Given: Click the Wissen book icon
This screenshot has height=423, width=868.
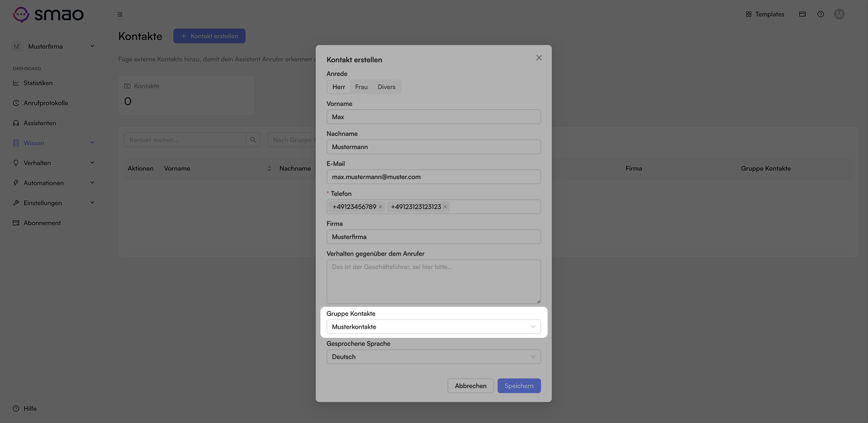Looking at the screenshot, I should (x=16, y=143).
